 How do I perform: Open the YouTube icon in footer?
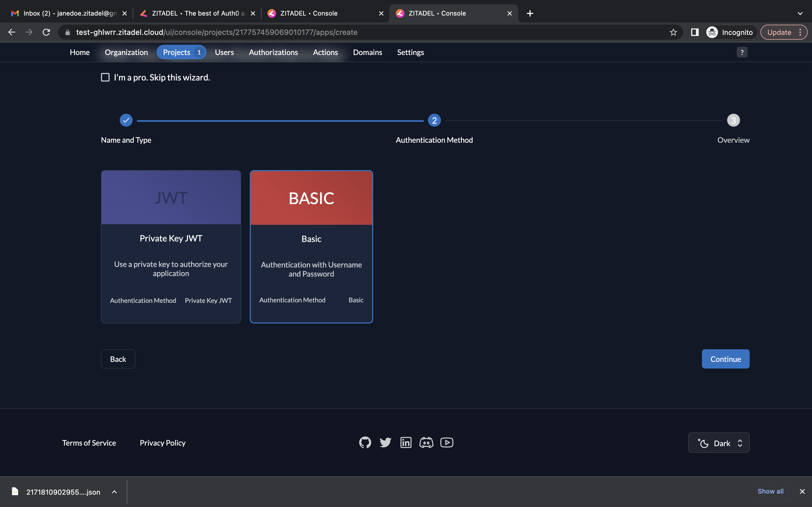[x=447, y=443]
